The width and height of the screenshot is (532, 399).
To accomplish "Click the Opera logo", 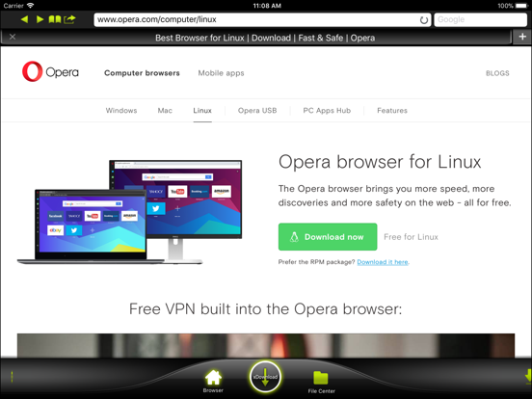I will pos(50,71).
